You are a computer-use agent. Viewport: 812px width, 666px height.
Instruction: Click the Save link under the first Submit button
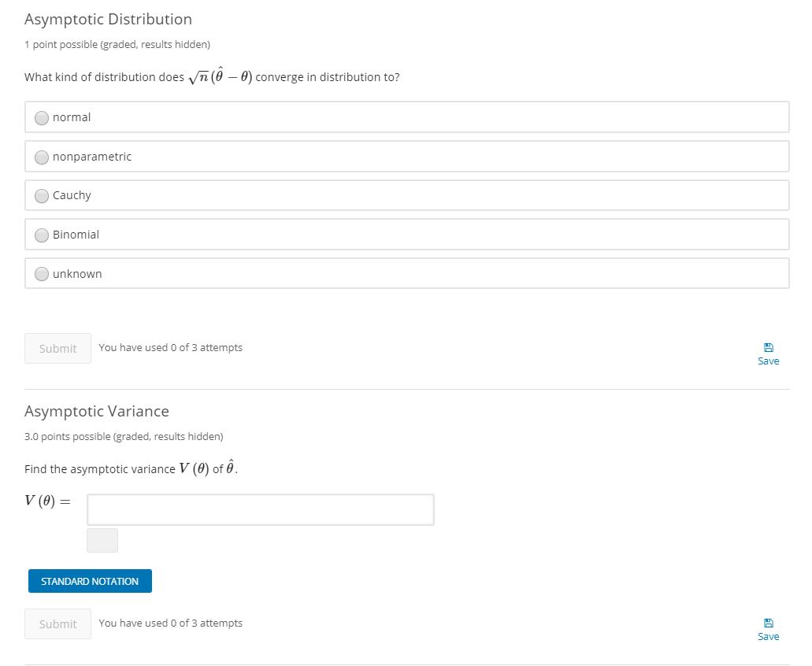coord(768,361)
